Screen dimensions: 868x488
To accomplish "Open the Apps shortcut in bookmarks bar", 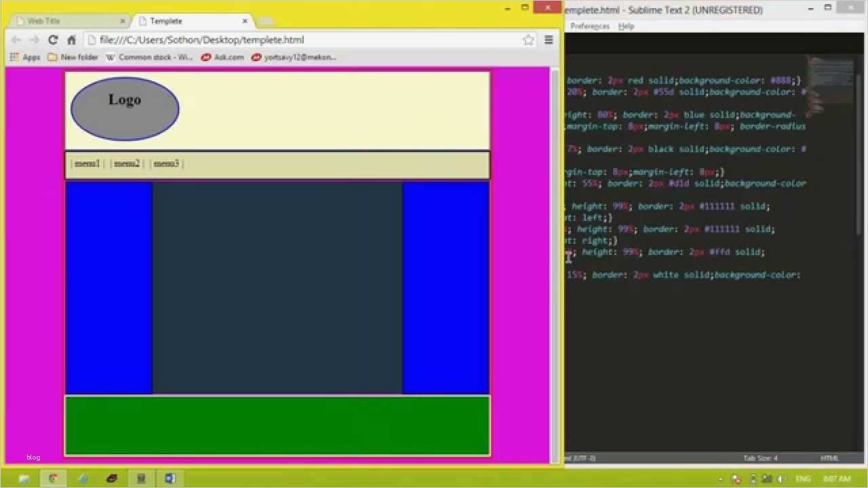I will tap(25, 58).
